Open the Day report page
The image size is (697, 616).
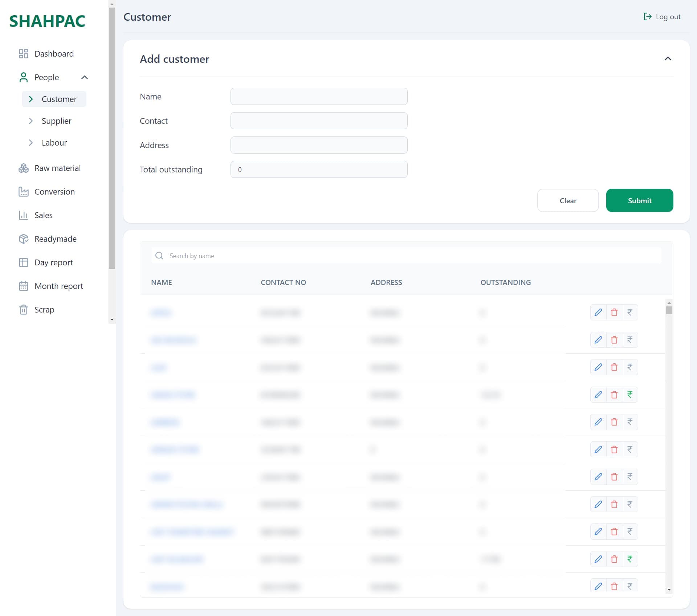(x=53, y=262)
